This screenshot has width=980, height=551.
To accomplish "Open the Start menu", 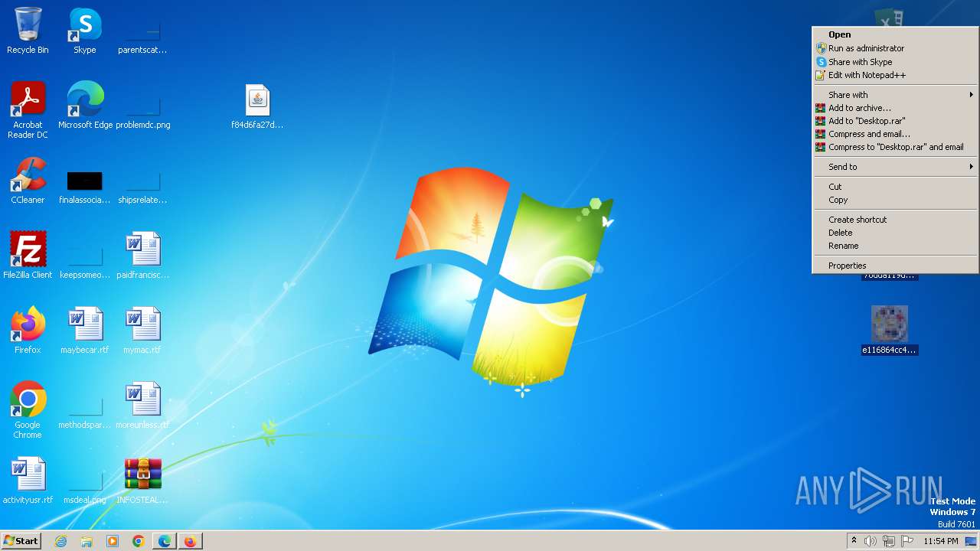I will 21,541.
